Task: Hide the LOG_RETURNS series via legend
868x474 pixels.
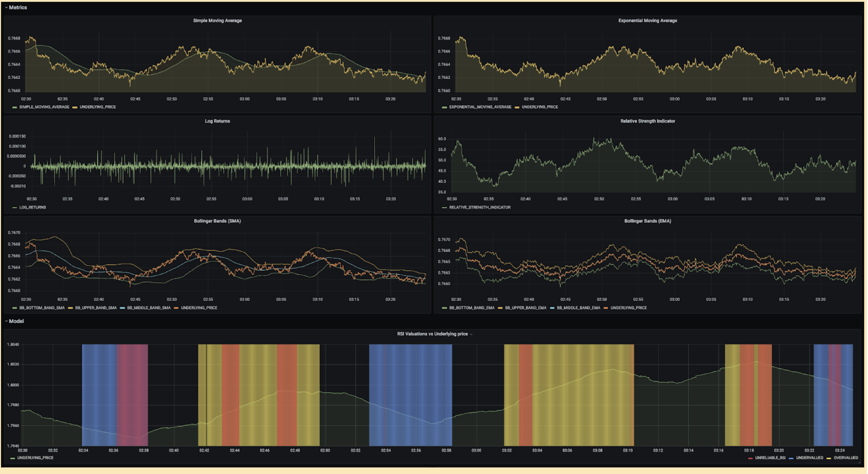Action: (x=32, y=207)
